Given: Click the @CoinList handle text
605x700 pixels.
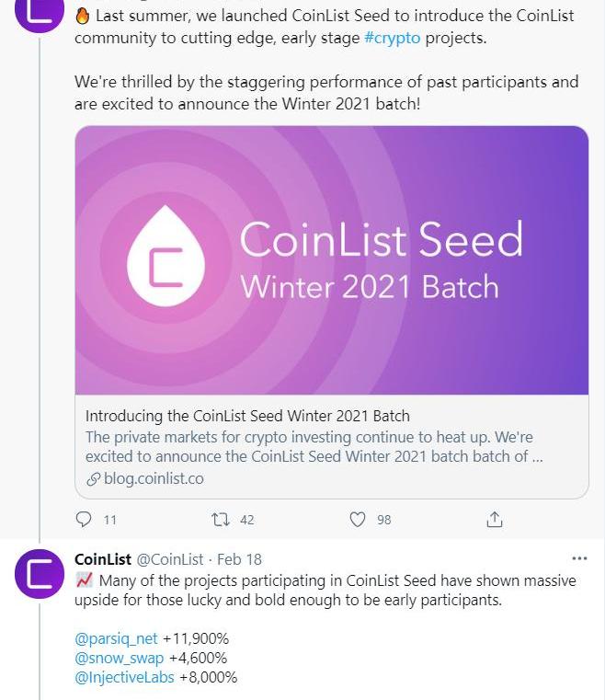Looking at the screenshot, I should pos(170,559).
